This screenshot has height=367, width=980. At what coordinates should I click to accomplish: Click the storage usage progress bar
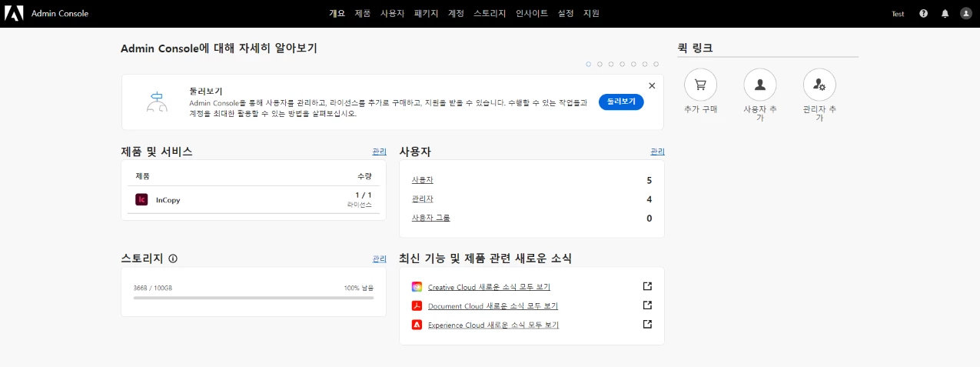(254, 298)
